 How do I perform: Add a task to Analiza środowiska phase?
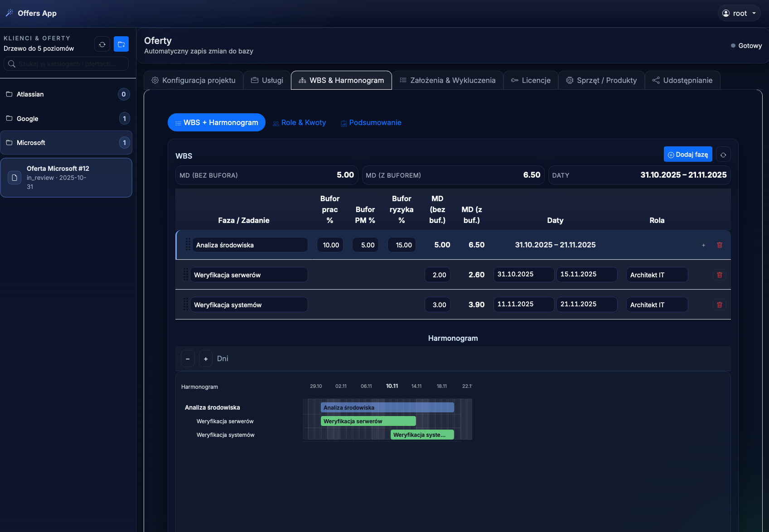coord(703,245)
